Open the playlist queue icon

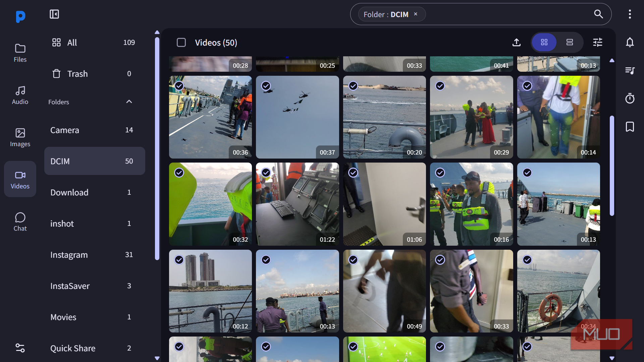point(630,70)
